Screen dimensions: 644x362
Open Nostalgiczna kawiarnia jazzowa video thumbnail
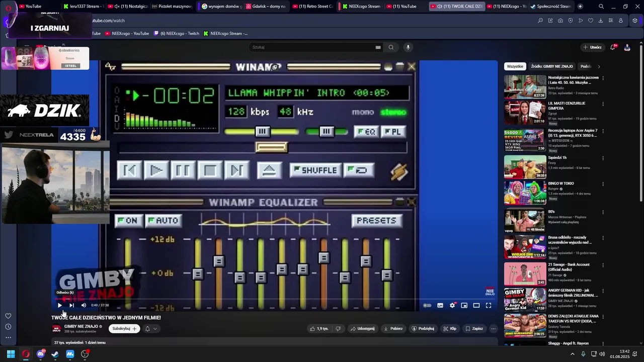[525, 86]
